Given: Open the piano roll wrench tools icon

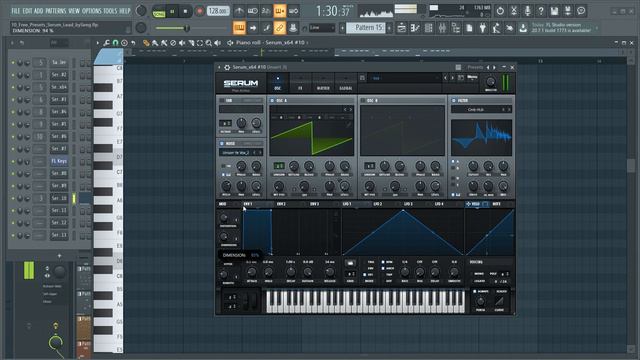Looking at the screenshot, I should click(107, 42).
